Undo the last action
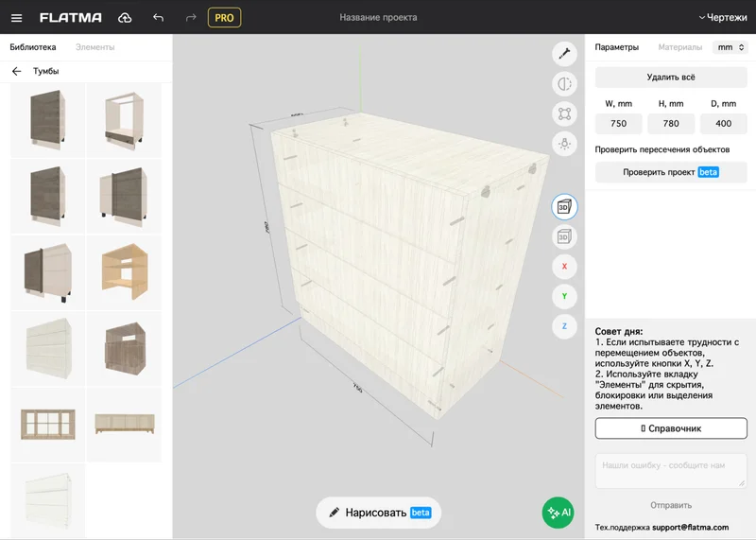The height and width of the screenshot is (540, 756). [158, 17]
